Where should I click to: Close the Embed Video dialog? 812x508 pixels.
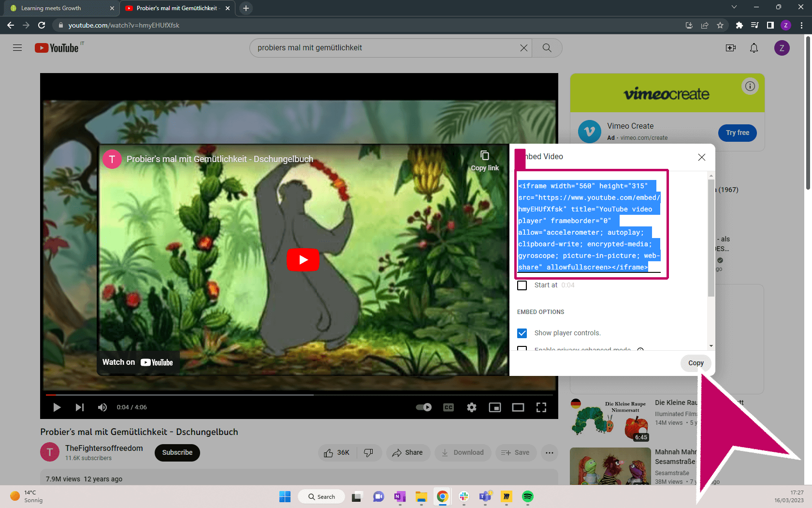(x=702, y=157)
